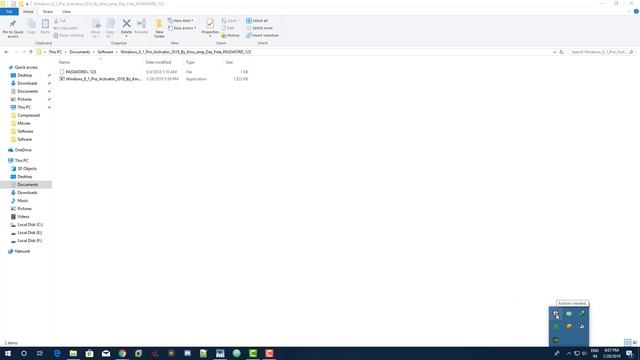Click the New folder icon
640x360 pixels.
click(x=159, y=24)
